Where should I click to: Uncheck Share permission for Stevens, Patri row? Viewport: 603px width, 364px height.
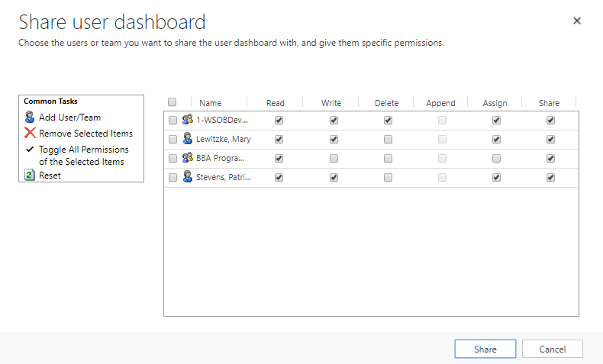tap(550, 178)
